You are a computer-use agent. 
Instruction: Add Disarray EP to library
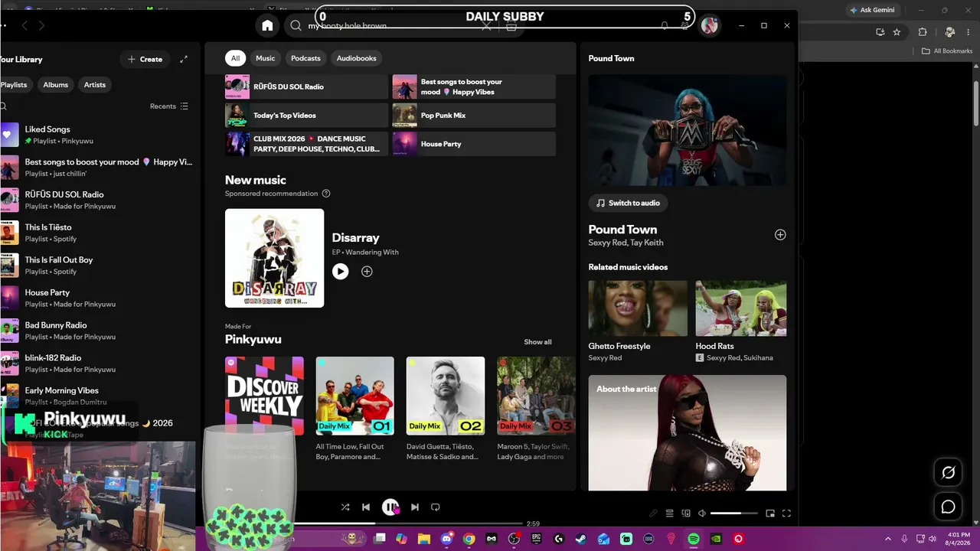(367, 272)
